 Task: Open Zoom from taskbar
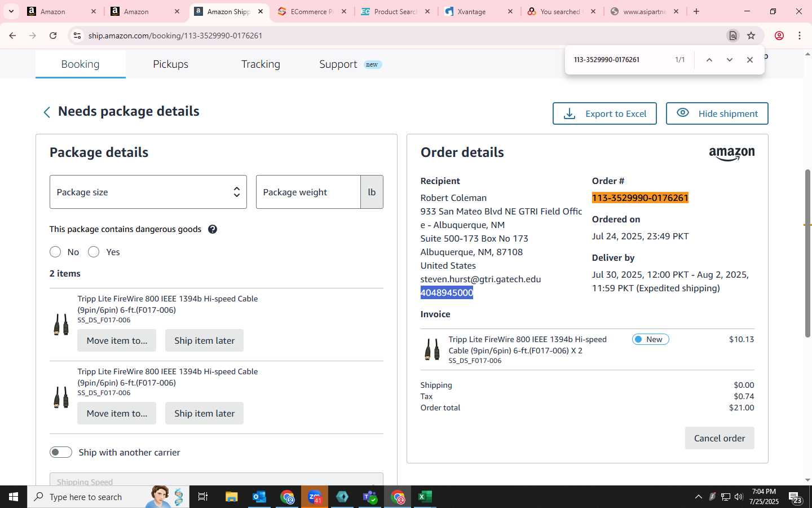[x=315, y=497]
